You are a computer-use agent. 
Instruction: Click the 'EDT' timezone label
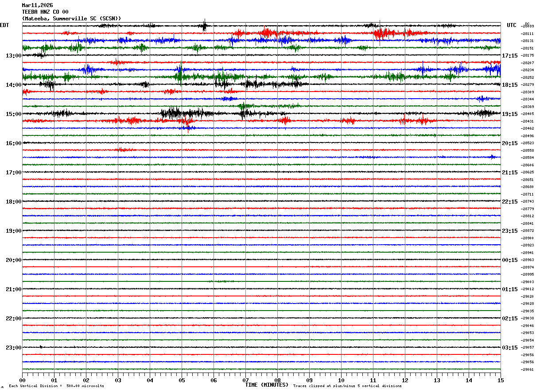click(4, 25)
